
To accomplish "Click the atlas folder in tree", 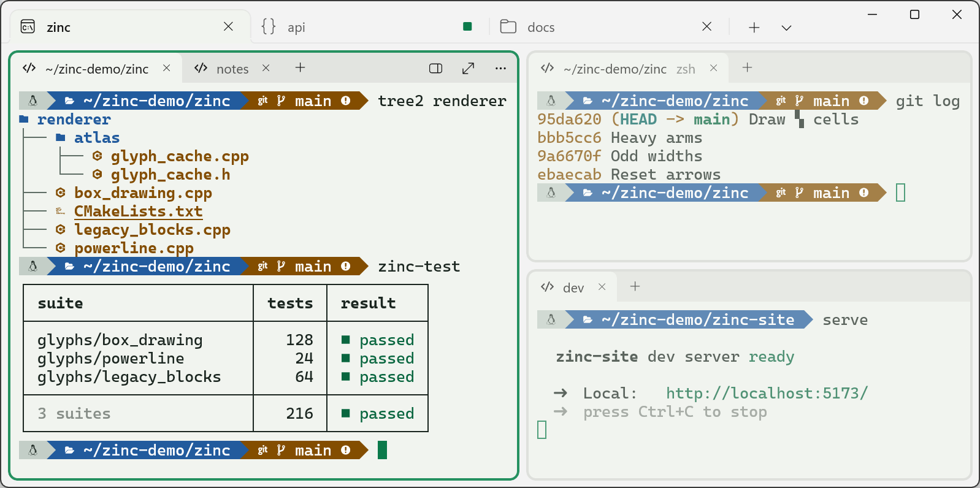I will click(97, 138).
